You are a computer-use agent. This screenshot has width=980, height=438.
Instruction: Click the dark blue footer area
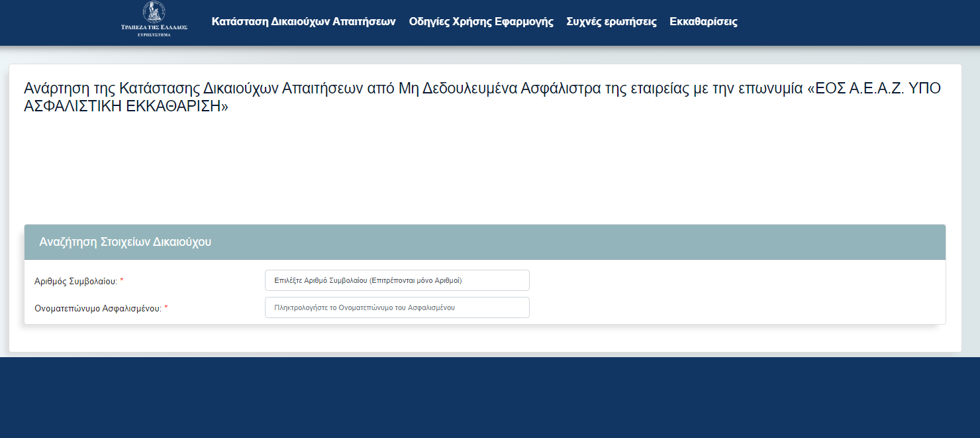tap(490, 398)
